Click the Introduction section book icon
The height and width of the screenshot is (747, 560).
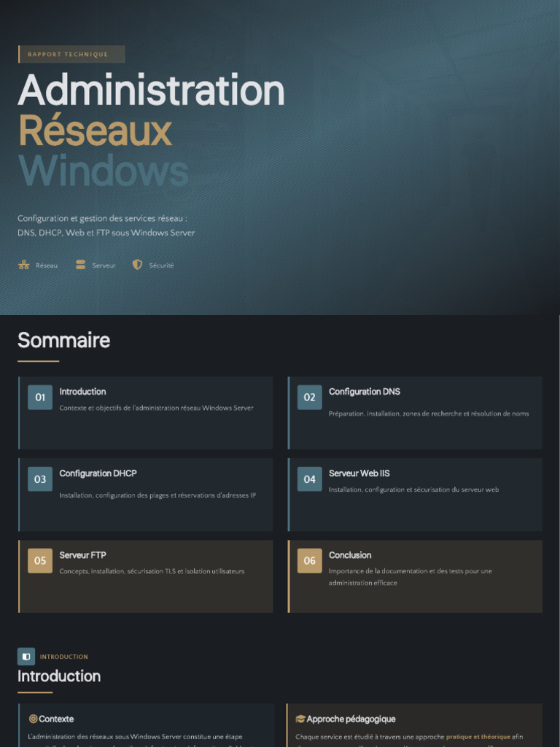point(26,657)
